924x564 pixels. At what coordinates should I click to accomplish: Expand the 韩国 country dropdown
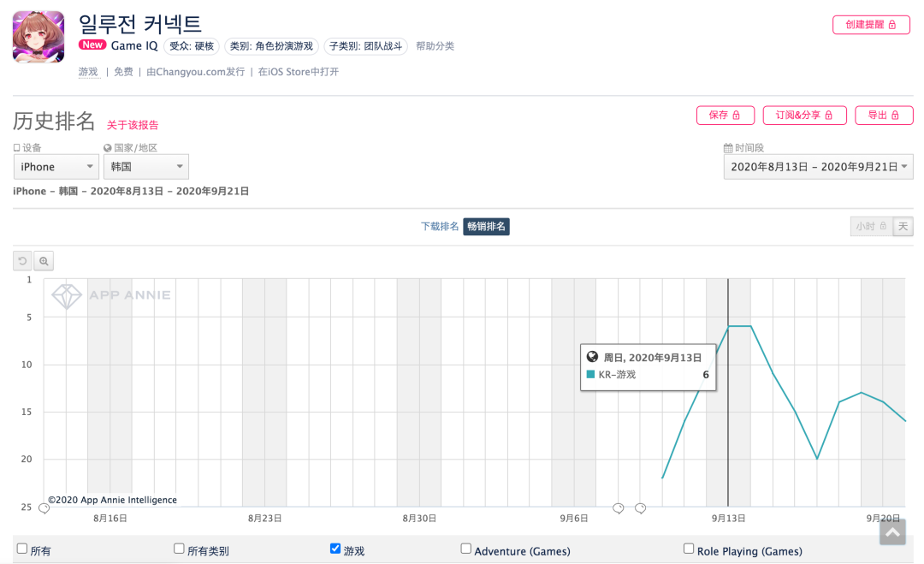tap(146, 167)
